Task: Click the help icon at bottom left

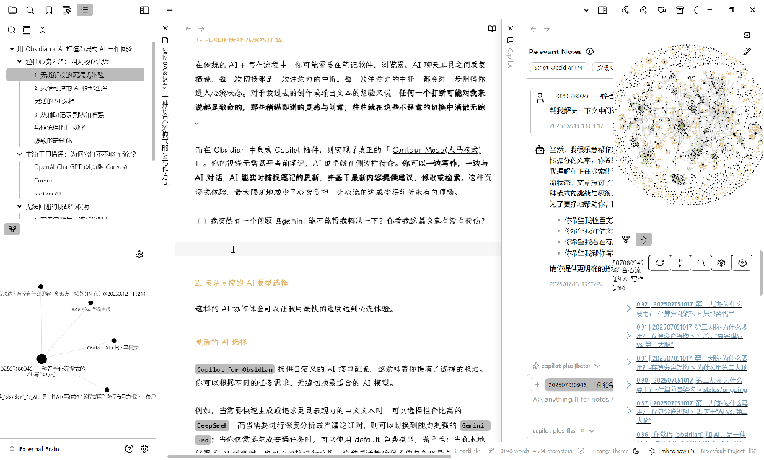Action: 129,449
